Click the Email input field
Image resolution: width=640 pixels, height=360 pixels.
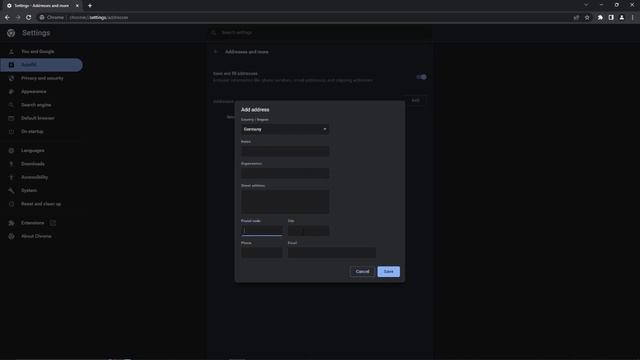click(x=331, y=253)
